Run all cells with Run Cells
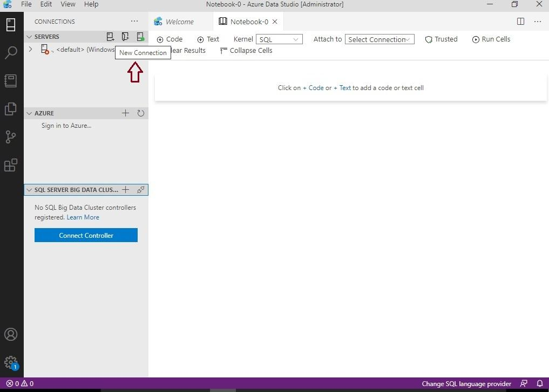This screenshot has width=549, height=392. [491, 39]
